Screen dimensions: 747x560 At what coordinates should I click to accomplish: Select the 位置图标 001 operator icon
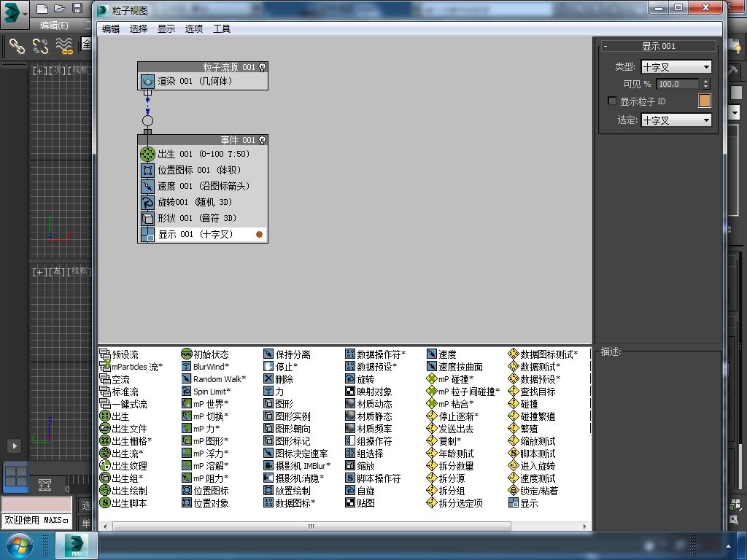pyautogui.click(x=147, y=170)
